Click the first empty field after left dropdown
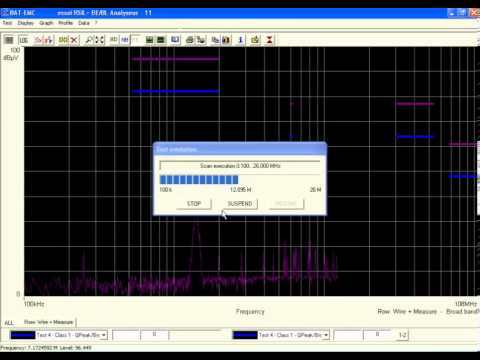Image resolution: width=480 pixels, height=360 pixels. point(126,335)
